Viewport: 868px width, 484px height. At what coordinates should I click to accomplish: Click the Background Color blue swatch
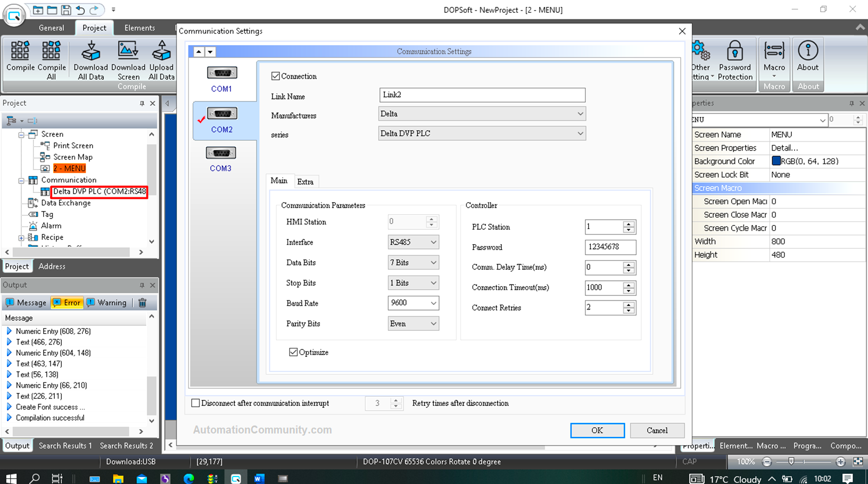point(776,161)
